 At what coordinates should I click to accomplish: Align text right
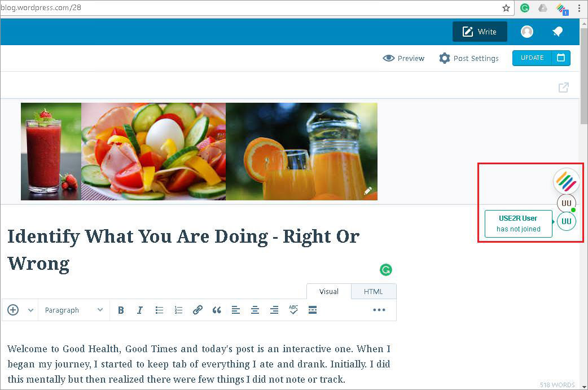[274, 310]
